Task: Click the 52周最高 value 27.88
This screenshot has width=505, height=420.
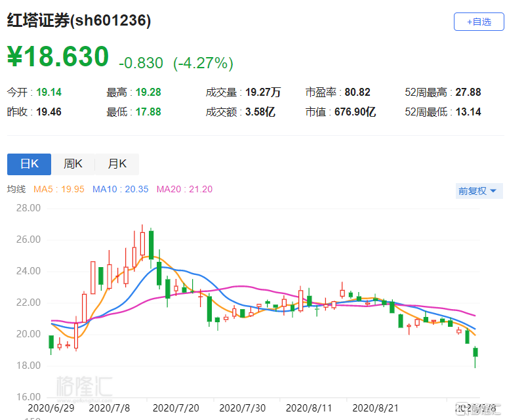Action: [468, 93]
